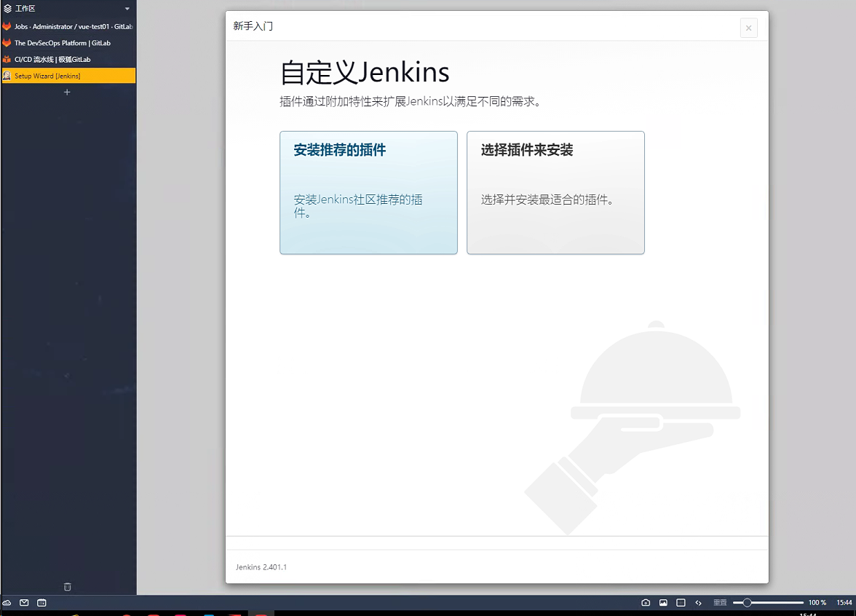Open page actions code brackets icon
This screenshot has width=856, height=616.
698,602
